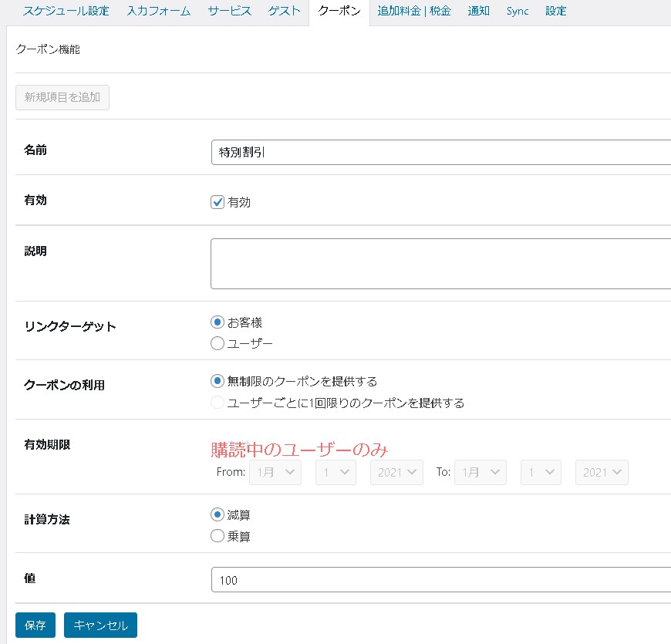This screenshot has width=671, height=644.
Task: Expand the To month dropdown
Action: click(480, 472)
